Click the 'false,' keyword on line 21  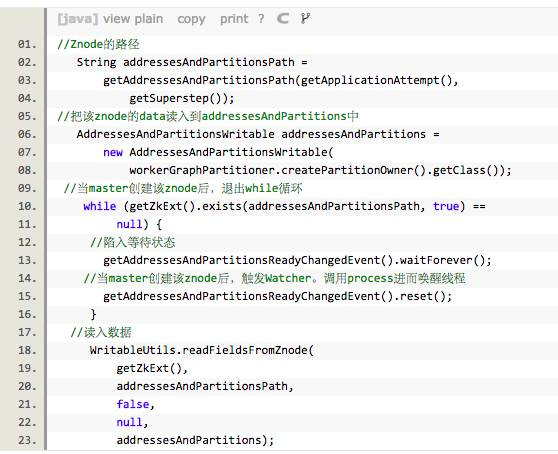click(x=136, y=405)
